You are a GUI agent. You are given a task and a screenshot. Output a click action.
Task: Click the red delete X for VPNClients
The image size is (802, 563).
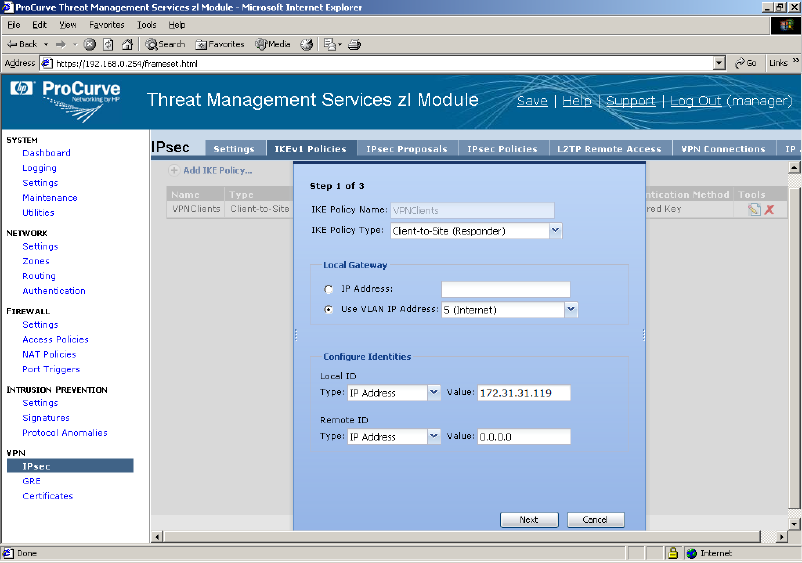coord(769,209)
